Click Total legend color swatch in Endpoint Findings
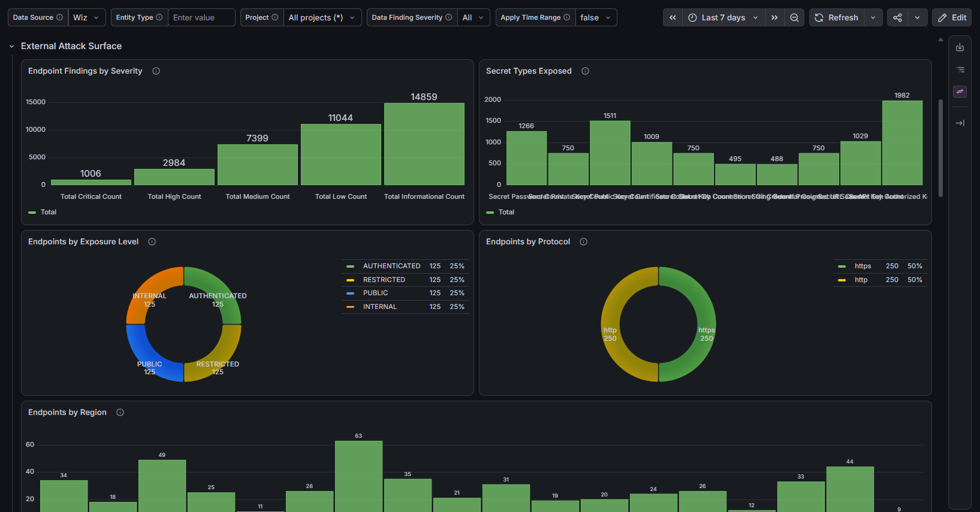 click(x=32, y=213)
